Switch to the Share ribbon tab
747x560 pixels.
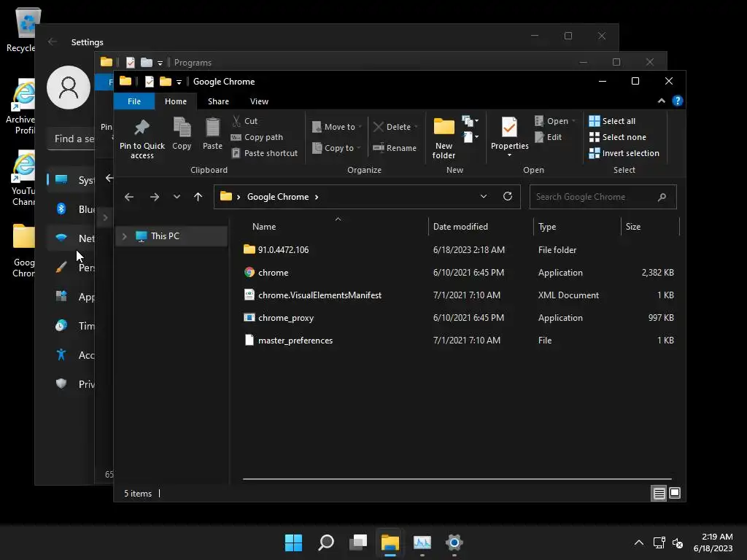tap(218, 101)
